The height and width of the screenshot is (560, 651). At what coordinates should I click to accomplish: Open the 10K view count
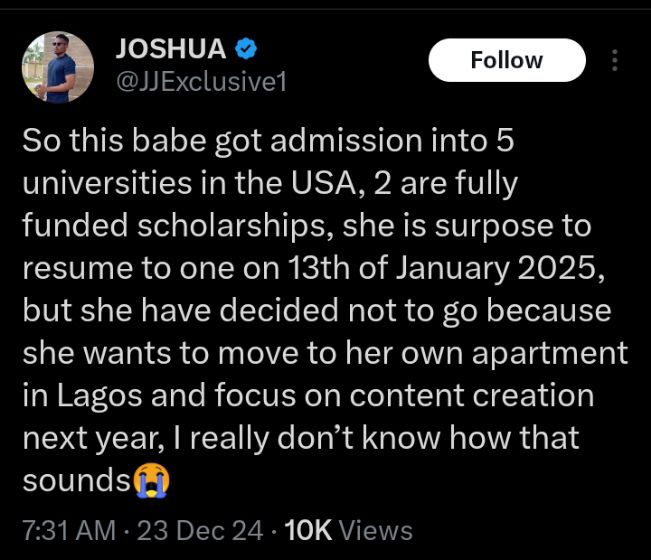click(x=310, y=529)
